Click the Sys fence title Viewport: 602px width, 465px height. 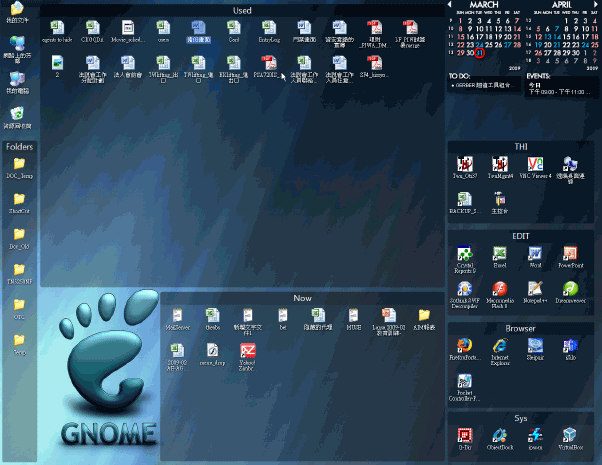click(521, 418)
